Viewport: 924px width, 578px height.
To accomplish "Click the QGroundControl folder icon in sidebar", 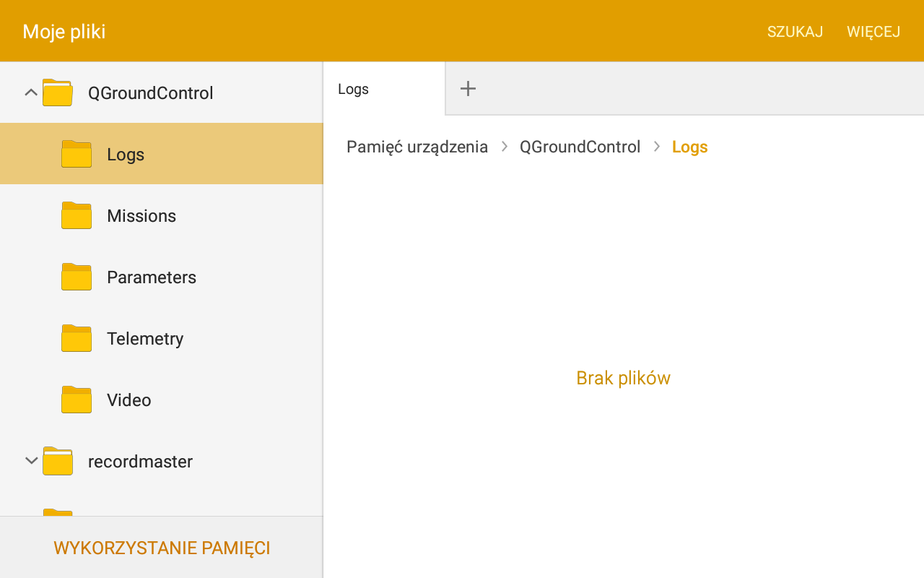I will pos(59,92).
